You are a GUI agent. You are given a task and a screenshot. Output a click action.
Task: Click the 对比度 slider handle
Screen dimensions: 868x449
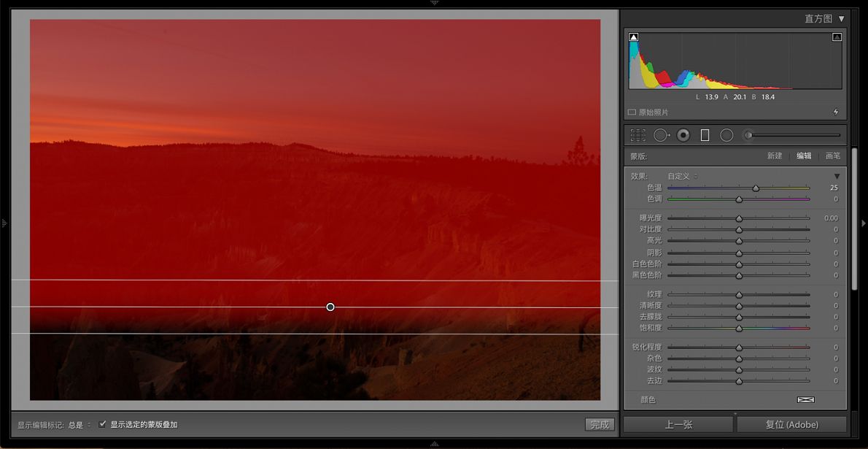[x=739, y=230]
